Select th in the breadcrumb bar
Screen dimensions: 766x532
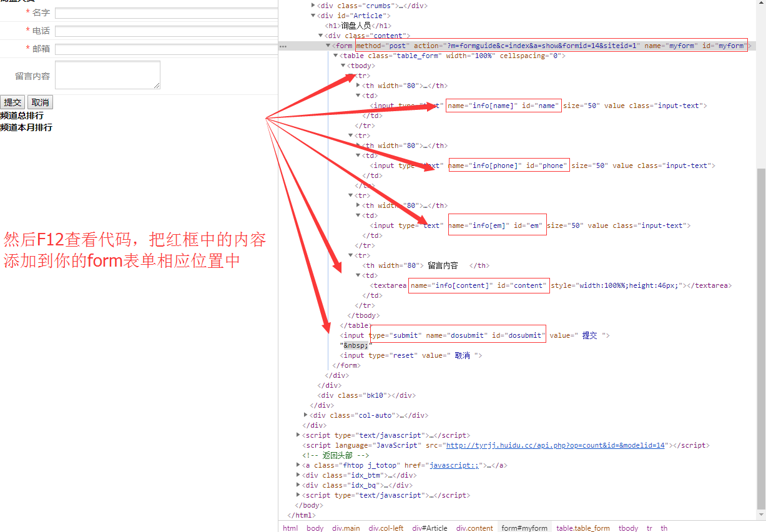[x=664, y=528]
